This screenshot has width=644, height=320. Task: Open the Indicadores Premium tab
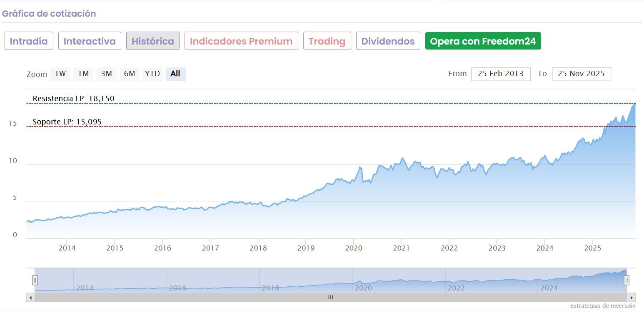coord(241,41)
